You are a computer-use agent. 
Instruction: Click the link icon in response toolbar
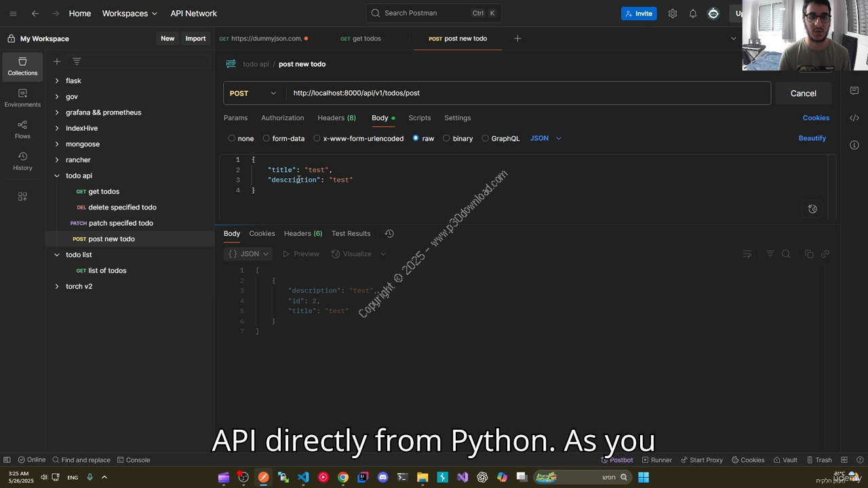(825, 254)
